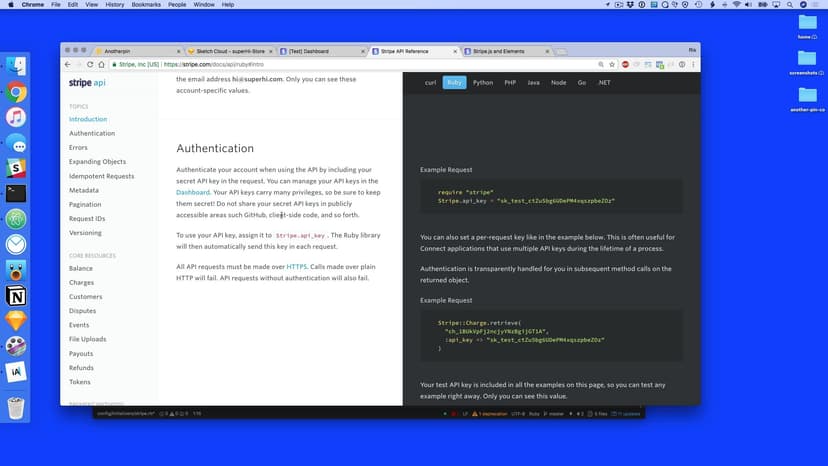Click the Dashboard link in Authentication text
The width and height of the screenshot is (828, 466).
click(x=193, y=192)
